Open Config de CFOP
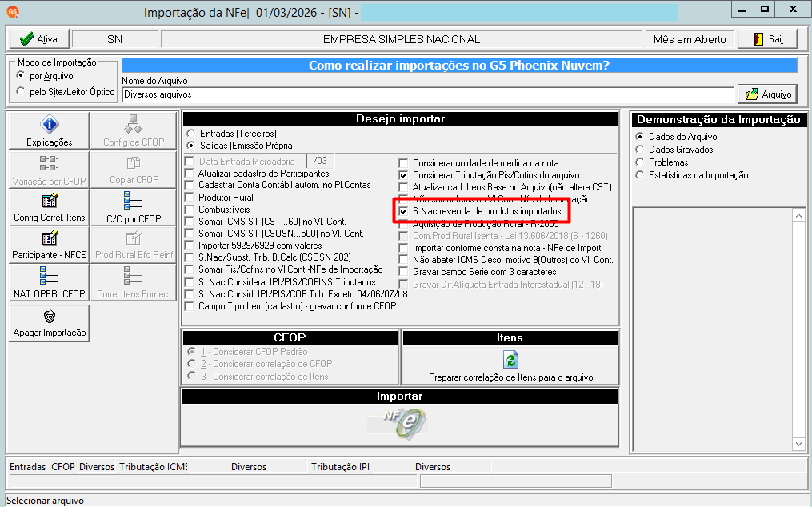Screen dimensions: 812x507 (134, 130)
